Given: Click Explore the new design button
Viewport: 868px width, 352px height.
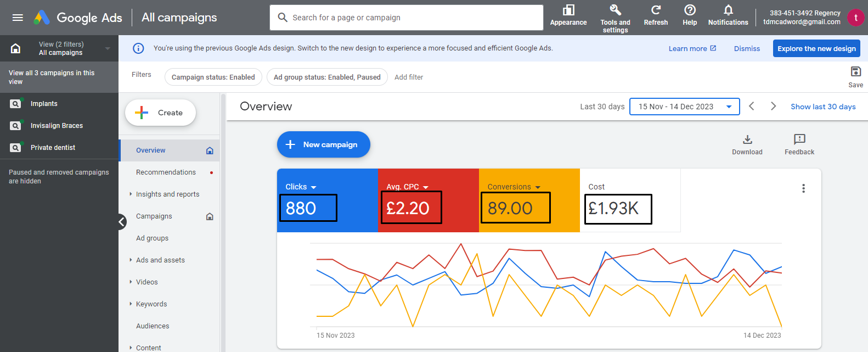Looking at the screenshot, I should (816, 48).
